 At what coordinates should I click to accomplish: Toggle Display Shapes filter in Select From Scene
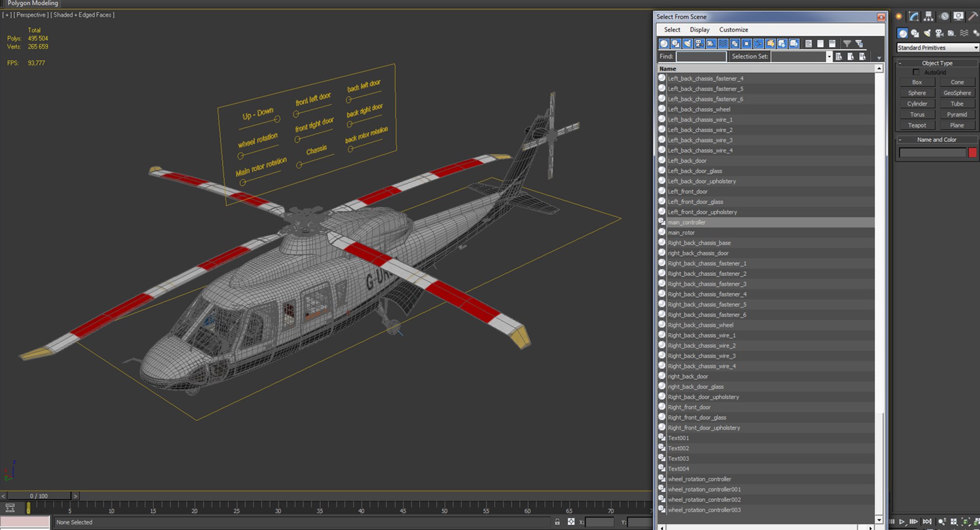coord(676,43)
